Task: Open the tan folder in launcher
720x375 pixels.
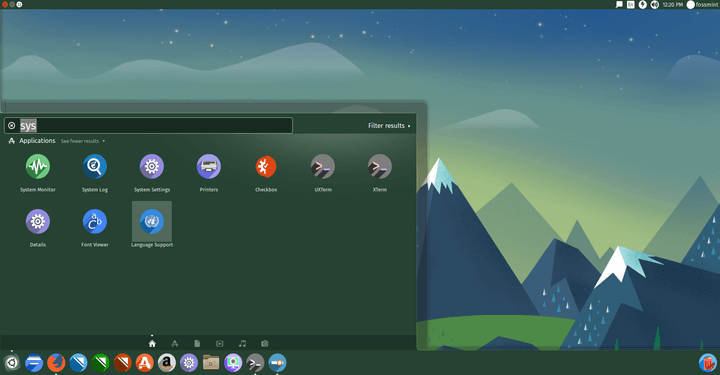Action: pos(211,363)
